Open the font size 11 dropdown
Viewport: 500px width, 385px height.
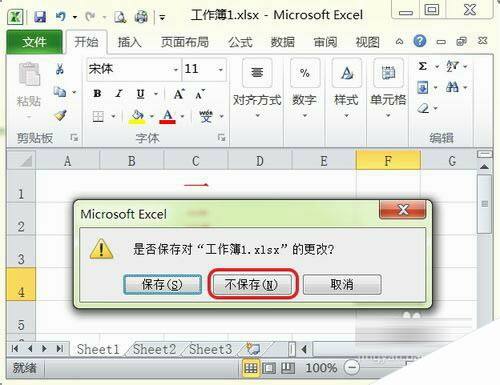point(220,70)
